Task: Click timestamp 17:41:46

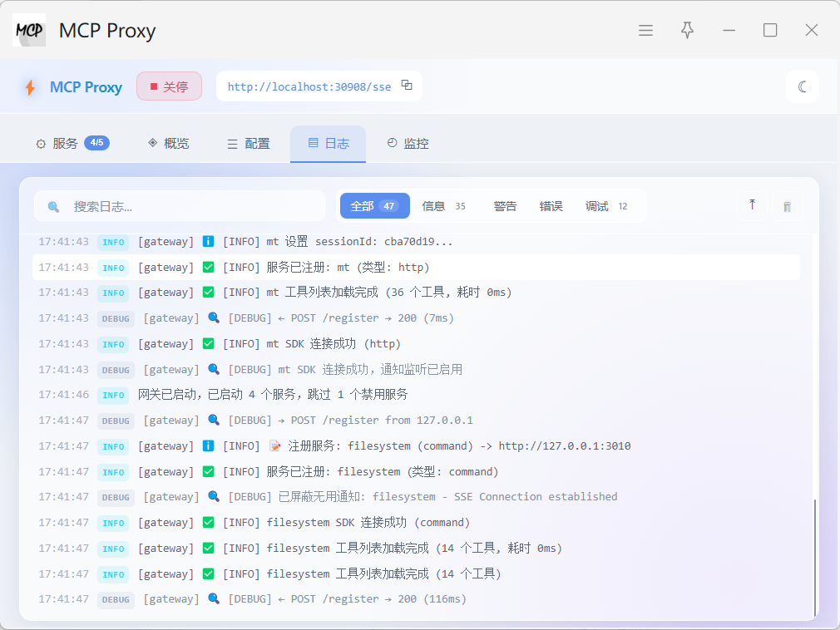Action: point(64,395)
